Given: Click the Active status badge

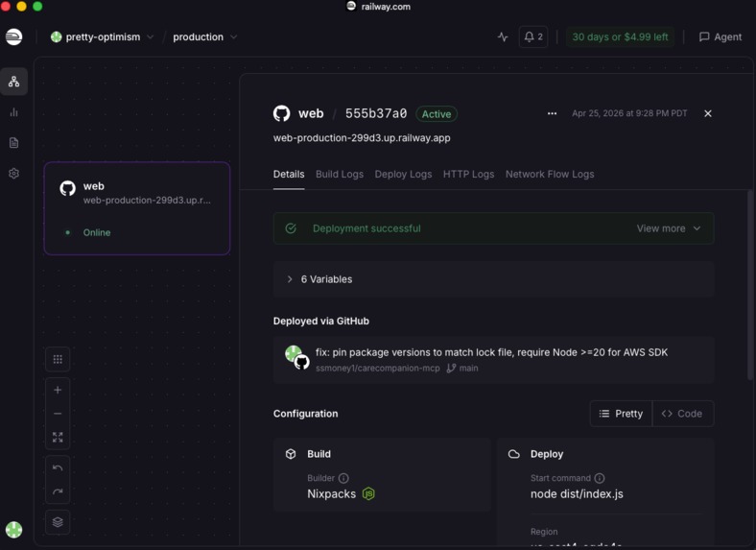Looking at the screenshot, I should 437,114.
